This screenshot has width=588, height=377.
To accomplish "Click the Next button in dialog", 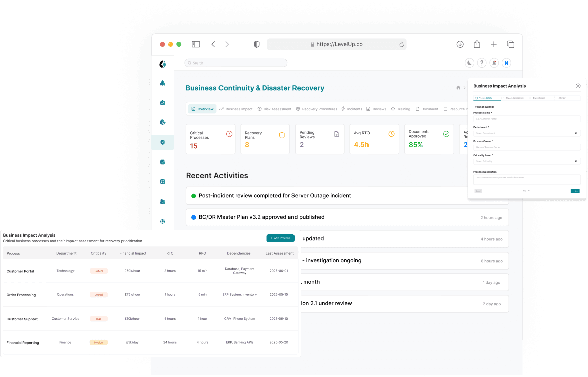I will pos(575,191).
